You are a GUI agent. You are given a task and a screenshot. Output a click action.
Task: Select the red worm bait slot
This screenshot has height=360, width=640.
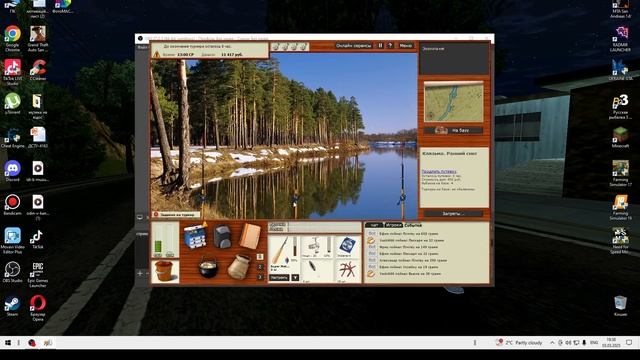point(347,270)
